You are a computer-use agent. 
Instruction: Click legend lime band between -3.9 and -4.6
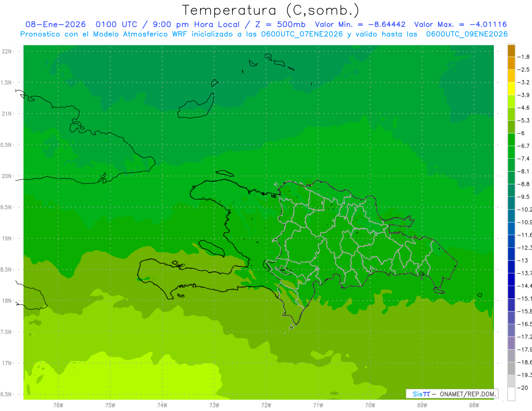(511, 102)
